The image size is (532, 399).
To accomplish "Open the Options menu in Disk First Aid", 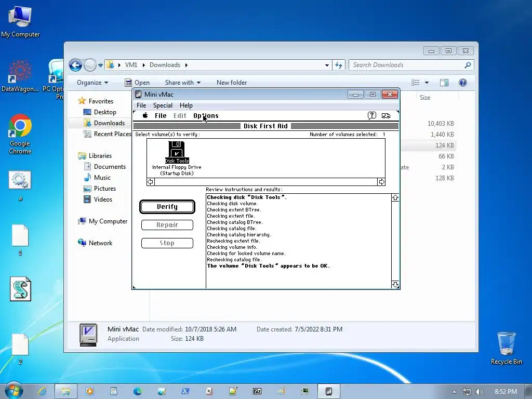I will 206,116.
